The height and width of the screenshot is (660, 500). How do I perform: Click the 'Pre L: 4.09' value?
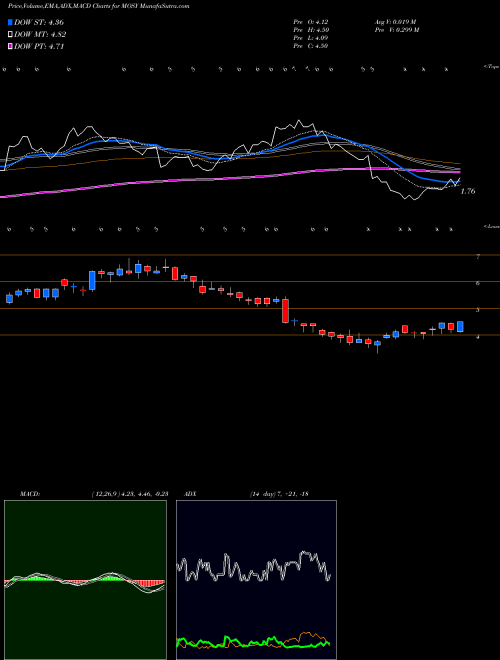click(311, 38)
